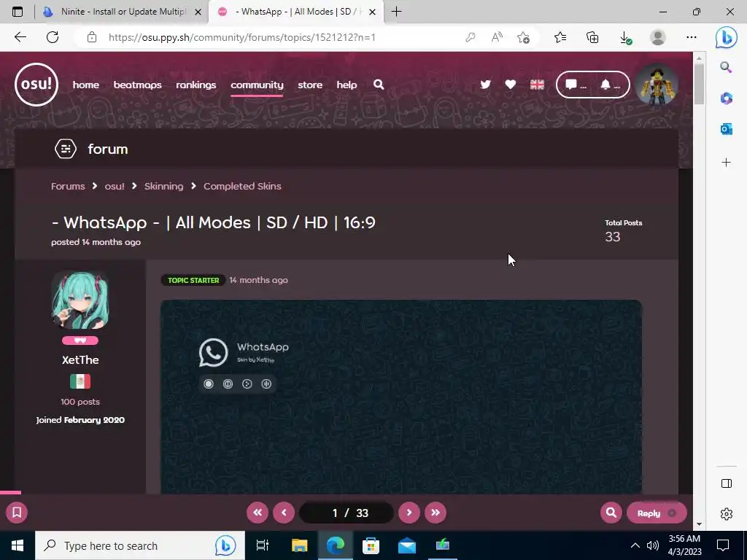Close the WhatsApp osu! tab
This screenshot has height=560, width=747.
click(x=373, y=12)
